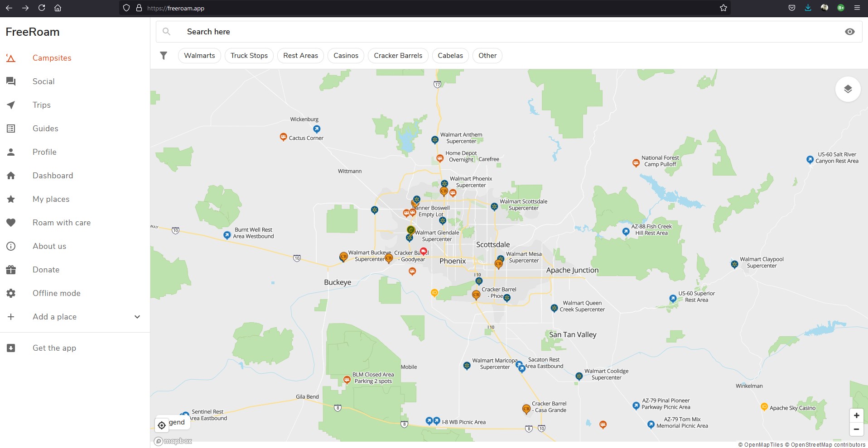Click the locate me crosshair button
The image size is (868, 448).
tap(162, 425)
